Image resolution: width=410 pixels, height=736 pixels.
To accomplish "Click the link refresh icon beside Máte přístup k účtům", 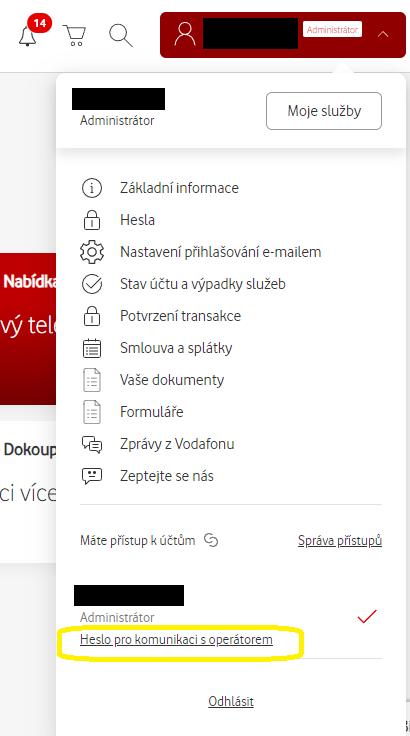I will tap(211, 540).
